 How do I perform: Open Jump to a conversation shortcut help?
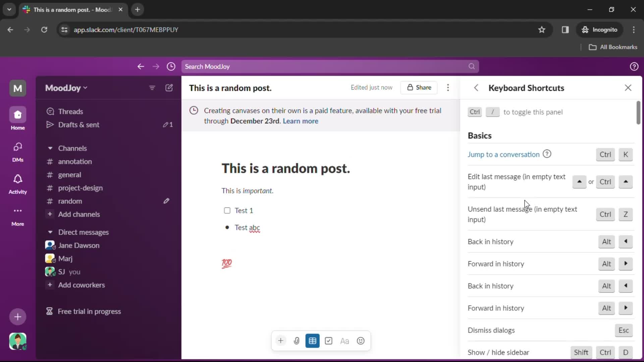[x=547, y=154]
